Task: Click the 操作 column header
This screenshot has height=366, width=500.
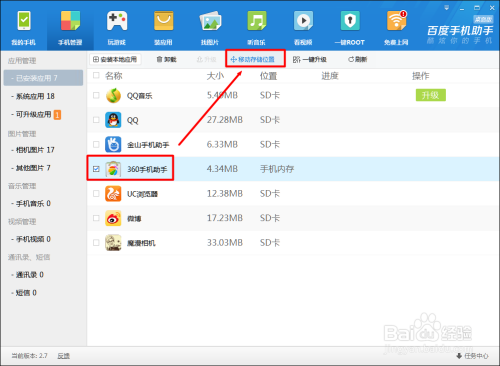Action: click(x=421, y=76)
